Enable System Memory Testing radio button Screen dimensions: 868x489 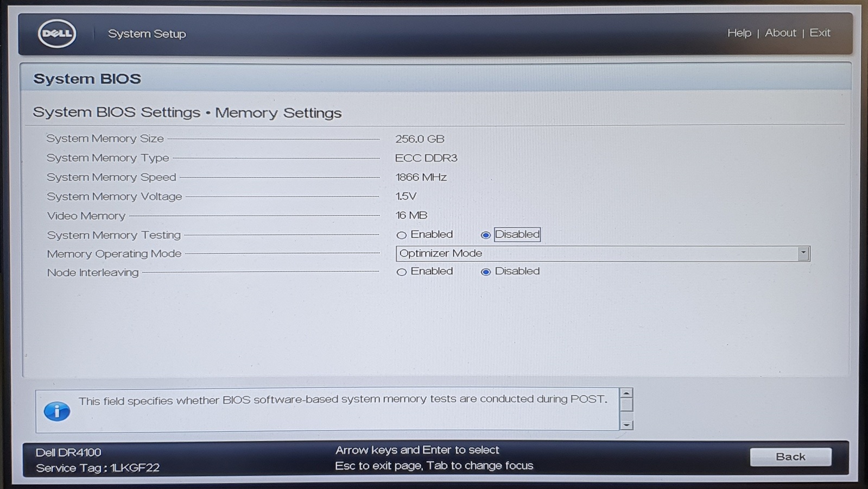click(401, 235)
